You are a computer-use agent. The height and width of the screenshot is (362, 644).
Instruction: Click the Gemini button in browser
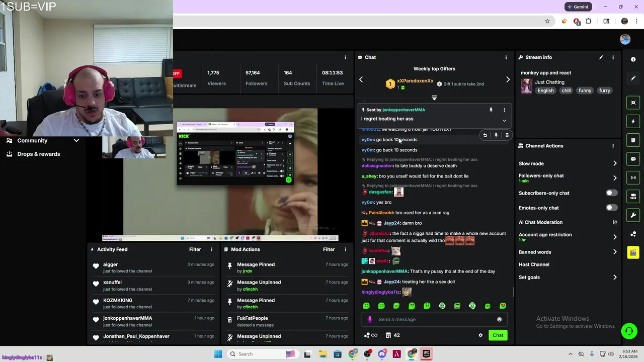point(578,7)
